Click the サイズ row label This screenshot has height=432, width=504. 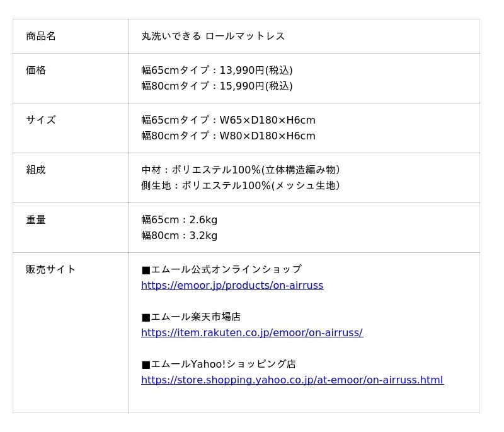click(41, 120)
